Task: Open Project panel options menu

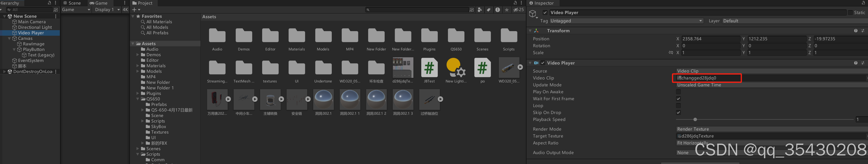Action: click(521, 3)
